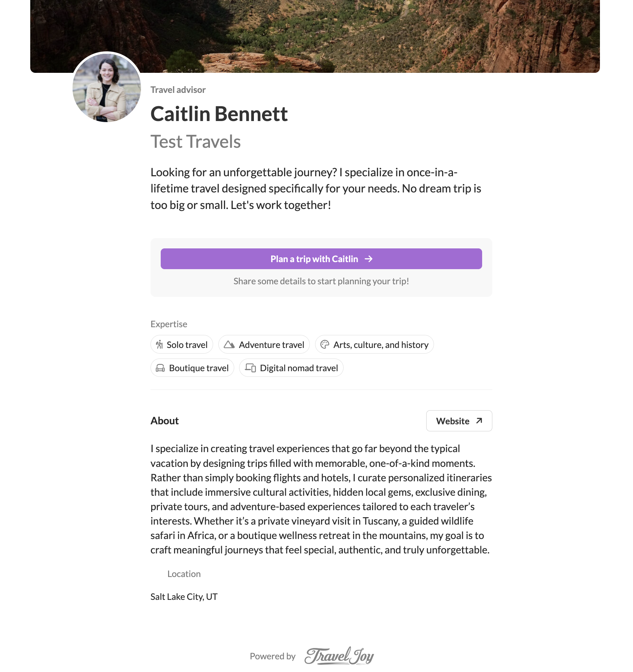
Task: Open the TravelJoy logo link
Action: (339, 656)
